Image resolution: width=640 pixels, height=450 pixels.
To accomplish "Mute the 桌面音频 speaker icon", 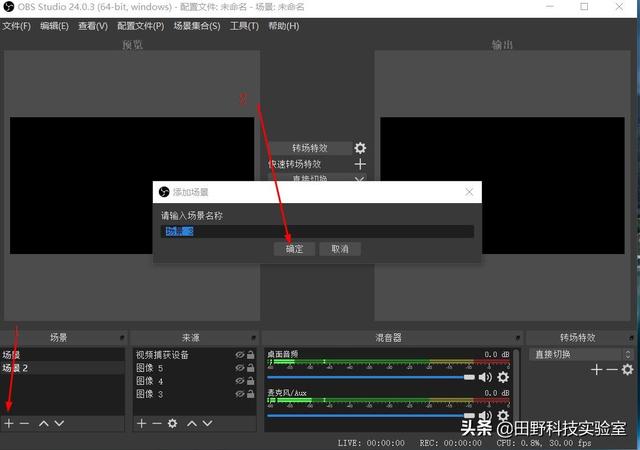I will click(485, 377).
